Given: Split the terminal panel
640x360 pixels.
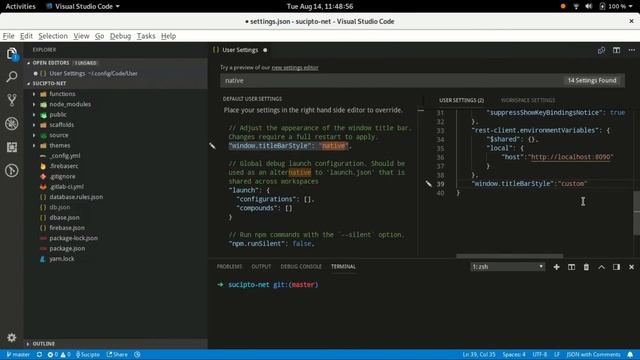Looking at the screenshot, I should 571,267.
